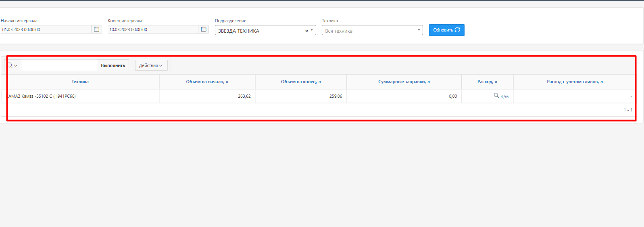This screenshot has height=227, width=644.
Task: Sort by the Техника column header
Action: click(80, 82)
